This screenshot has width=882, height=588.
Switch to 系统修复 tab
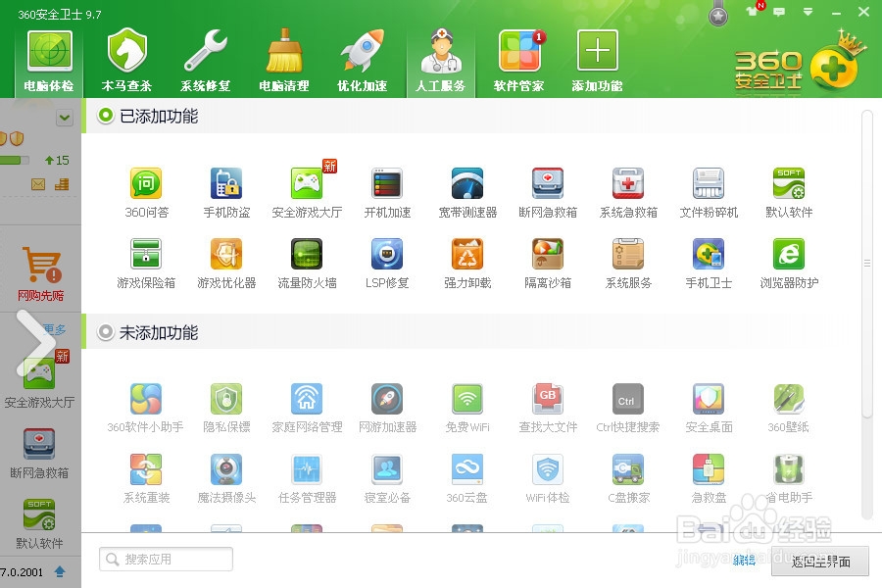click(206, 62)
